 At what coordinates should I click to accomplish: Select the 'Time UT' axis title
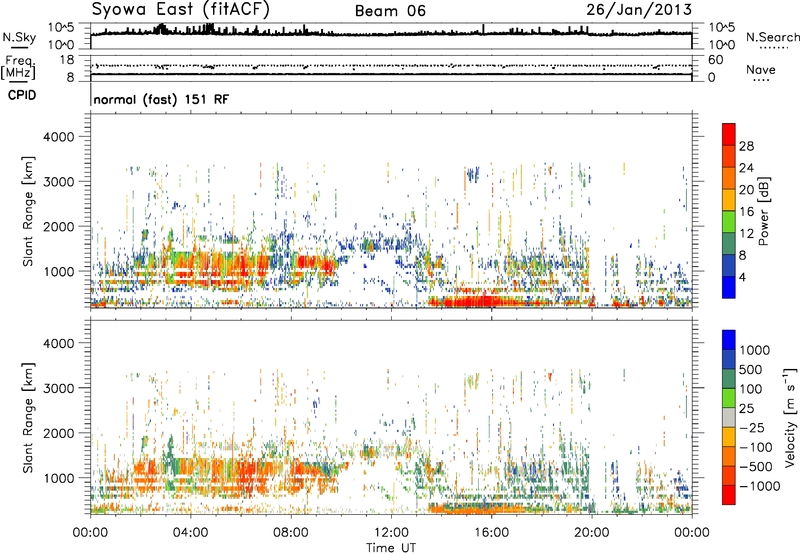(x=391, y=548)
